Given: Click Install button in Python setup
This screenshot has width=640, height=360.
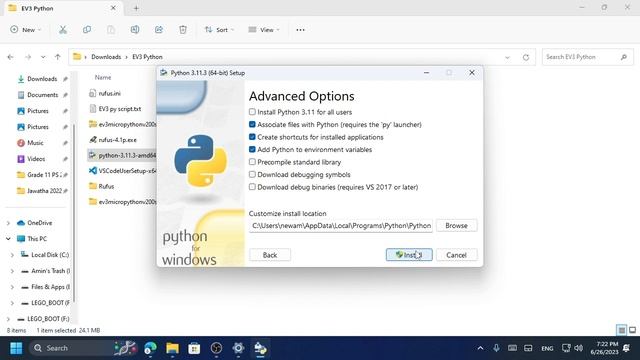Looking at the screenshot, I should click(409, 255).
